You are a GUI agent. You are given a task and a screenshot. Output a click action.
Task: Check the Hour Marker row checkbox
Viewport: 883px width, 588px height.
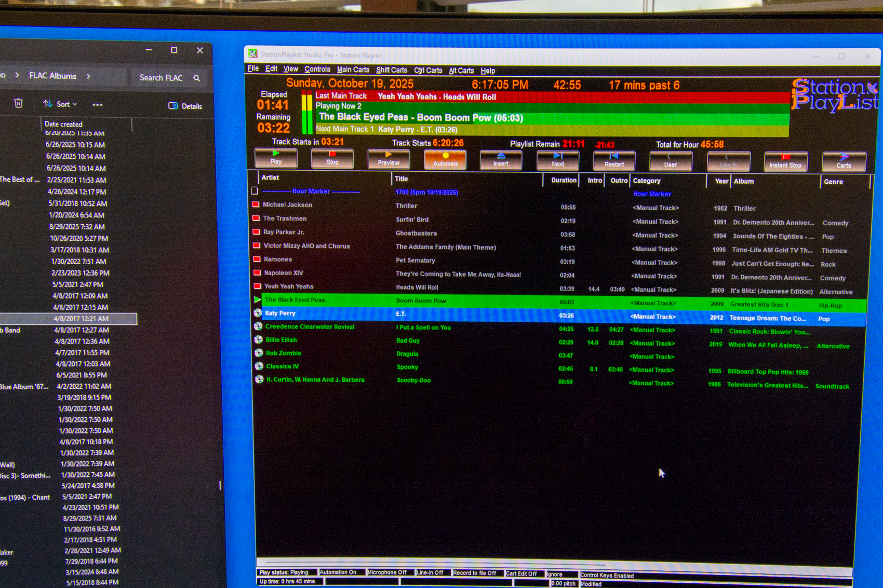point(255,190)
